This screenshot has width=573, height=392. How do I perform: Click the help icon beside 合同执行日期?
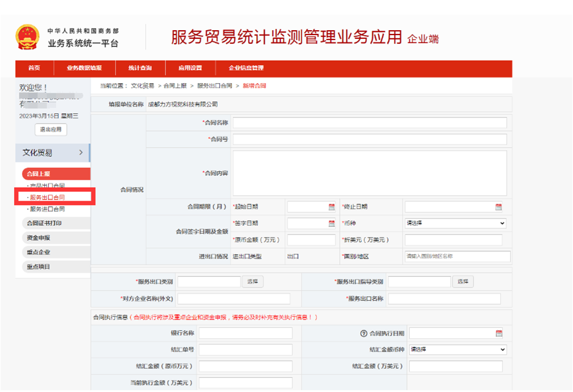coord(363,334)
